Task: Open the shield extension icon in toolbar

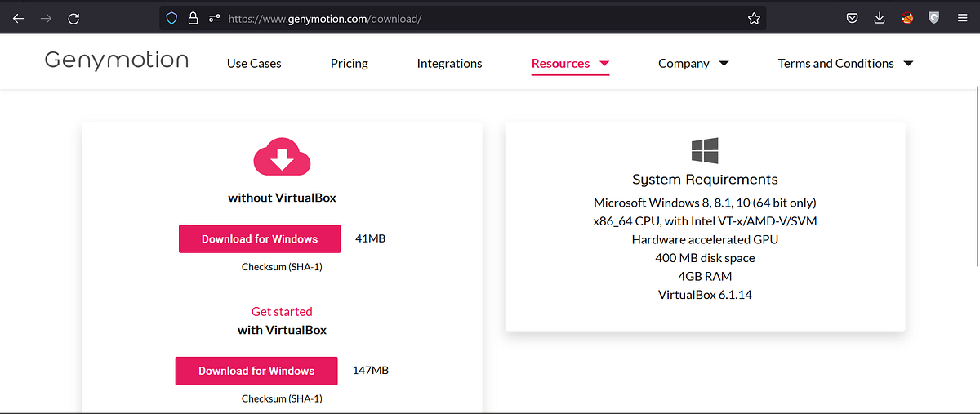Action: (x=934, y=18)
